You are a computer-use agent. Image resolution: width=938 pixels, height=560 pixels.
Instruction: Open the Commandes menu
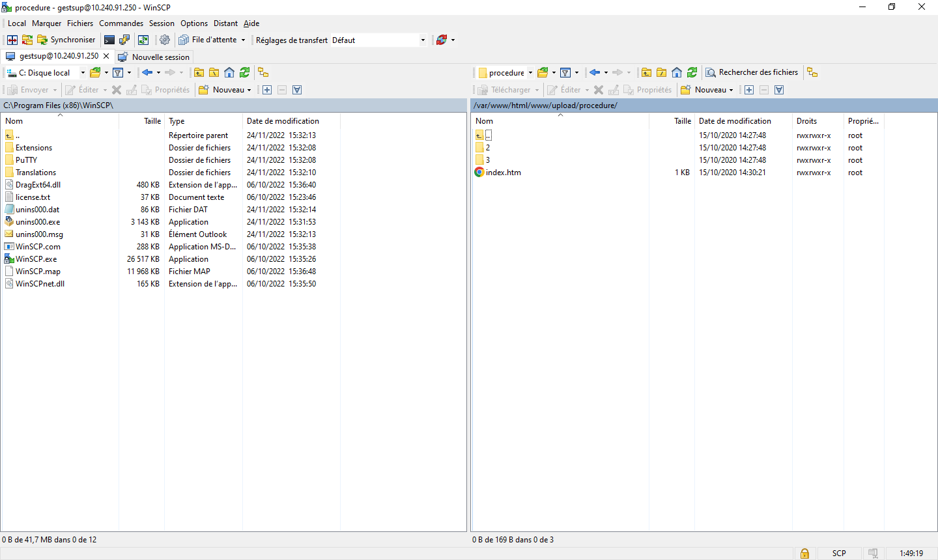(x=121, y=23)
